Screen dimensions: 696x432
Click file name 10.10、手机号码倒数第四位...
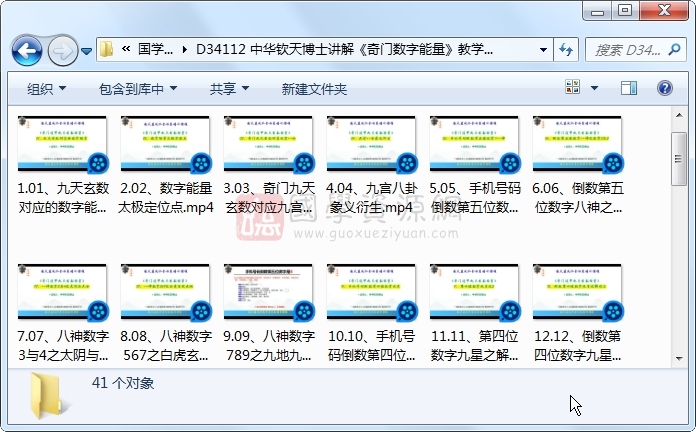[372, 345]
